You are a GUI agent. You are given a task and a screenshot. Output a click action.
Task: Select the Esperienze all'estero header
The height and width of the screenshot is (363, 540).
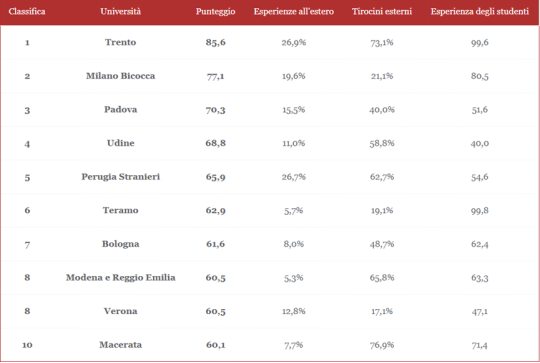[x=294, y=12]
